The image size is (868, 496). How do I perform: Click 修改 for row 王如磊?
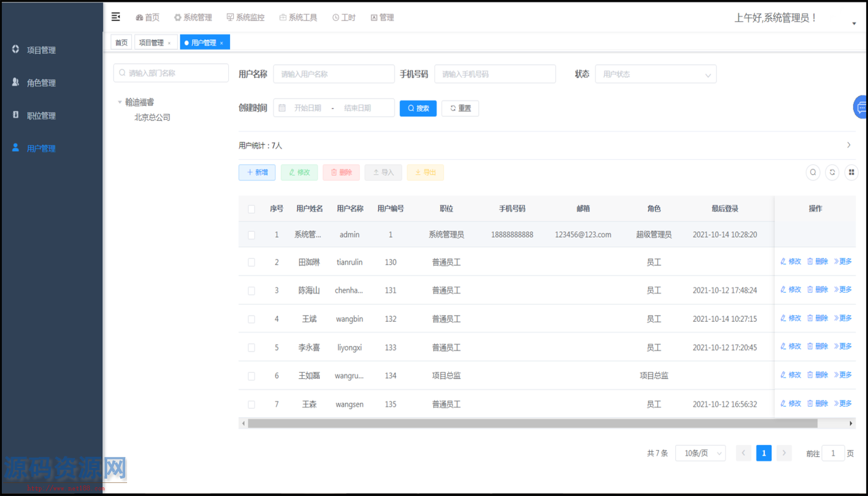click(x=790, y=375)
